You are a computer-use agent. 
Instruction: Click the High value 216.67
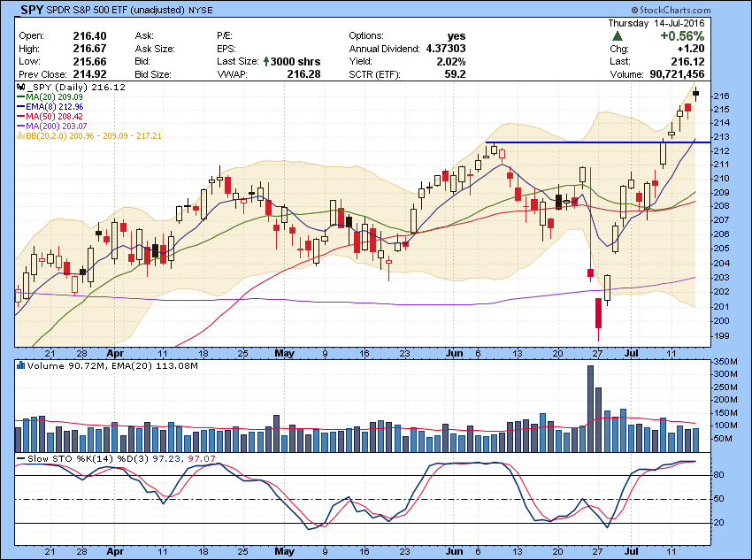pyautogui.click(x=89, y=49)
